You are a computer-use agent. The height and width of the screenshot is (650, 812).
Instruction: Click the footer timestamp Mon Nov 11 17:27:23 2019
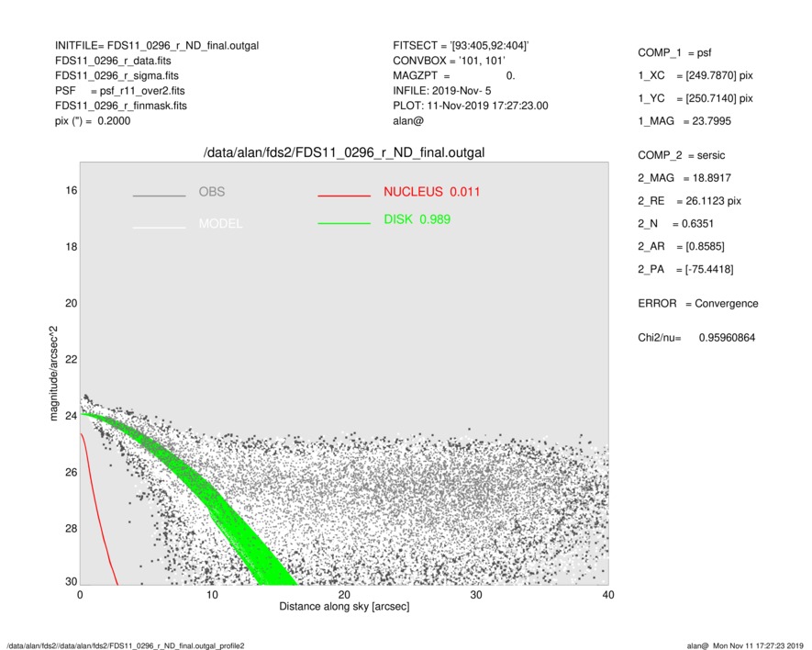[x=758, y=645]
